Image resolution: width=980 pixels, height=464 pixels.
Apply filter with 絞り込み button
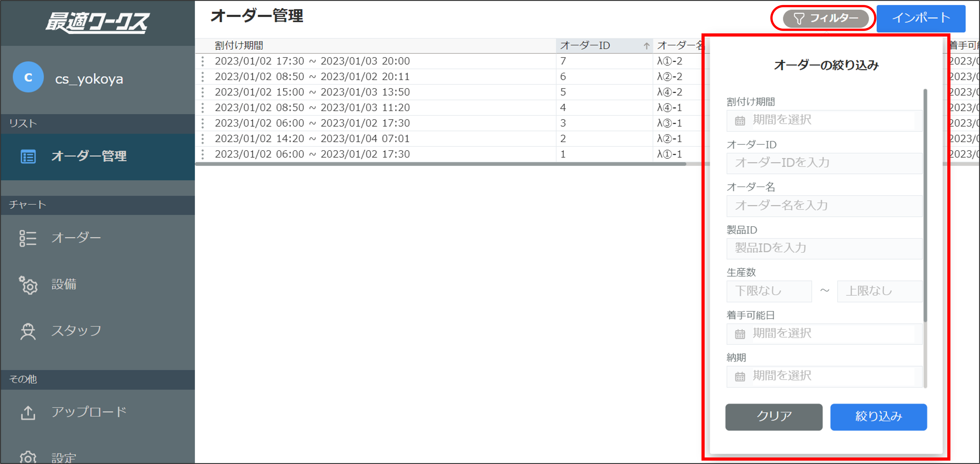[x=878, y=417]
